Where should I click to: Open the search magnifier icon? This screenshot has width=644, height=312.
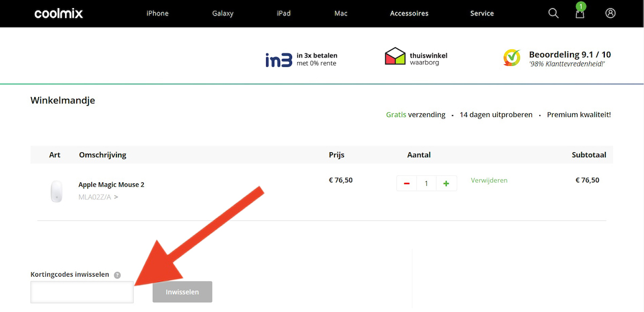[553, 13]
